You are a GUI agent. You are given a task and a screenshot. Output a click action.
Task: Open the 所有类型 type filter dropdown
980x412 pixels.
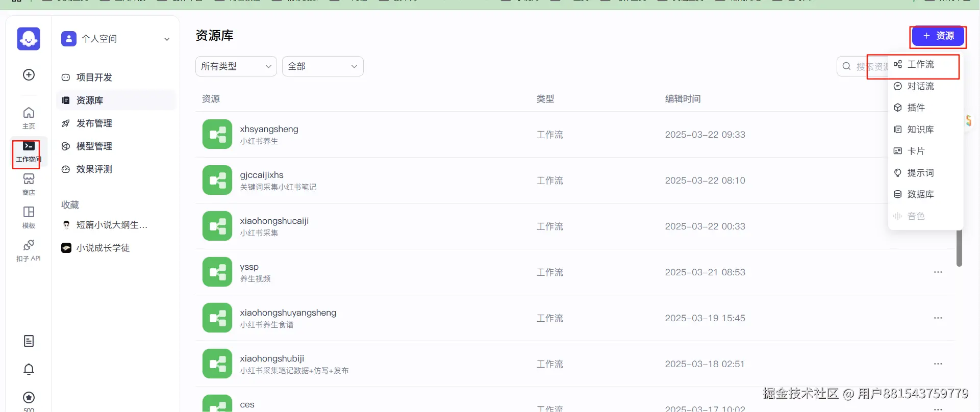(236, 66)
